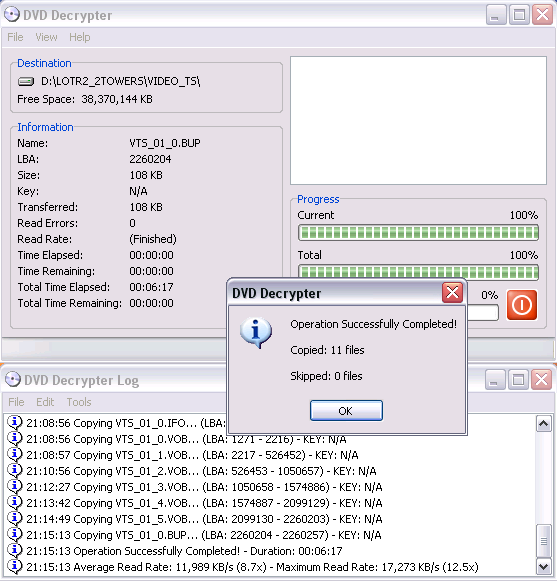The height and width of the screenshot is (581, 557).
Task: Click the Name value VTS_01_0.BUP
Action: 165,143
